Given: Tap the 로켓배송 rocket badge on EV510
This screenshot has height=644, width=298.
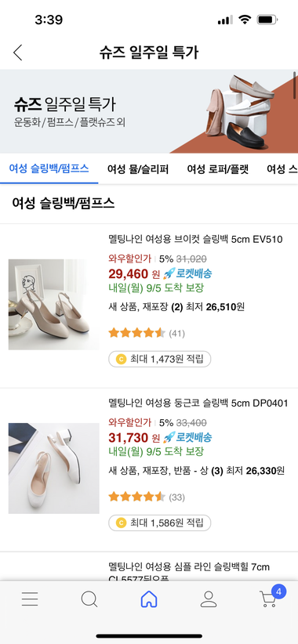Looking at the screenshot, I should tap(187, 273).
